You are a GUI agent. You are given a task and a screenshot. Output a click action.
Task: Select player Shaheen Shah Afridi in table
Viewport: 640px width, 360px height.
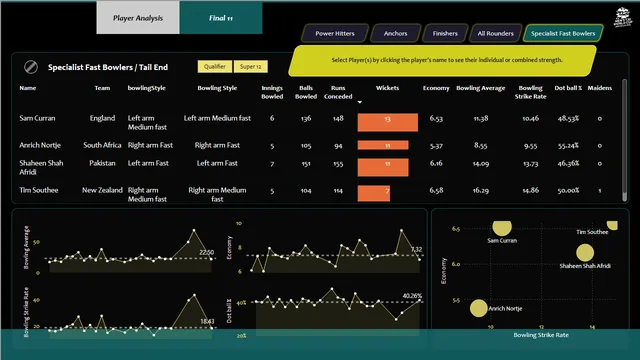tap(41, 167)
